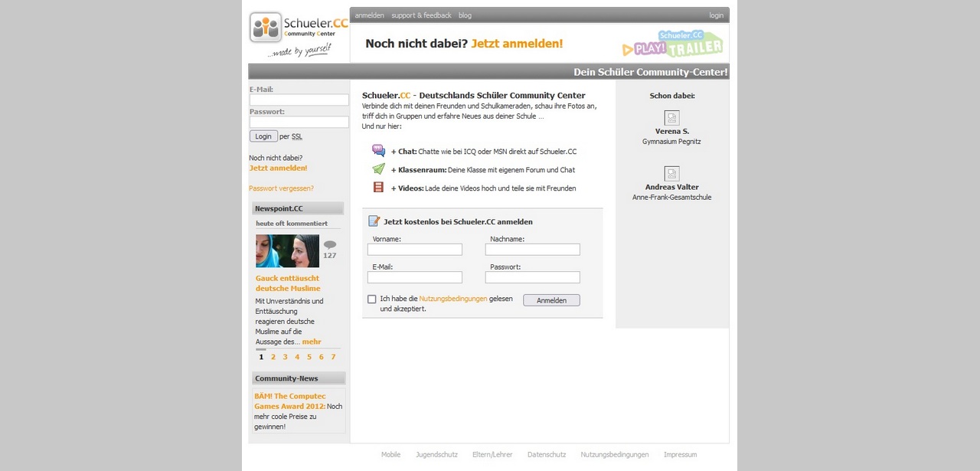Open the Nutzungsbedingungen footer link
980x471 pixels.
pos(615,455)
